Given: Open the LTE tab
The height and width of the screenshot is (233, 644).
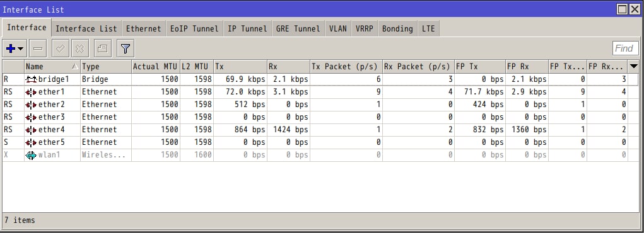Looking at the screenshot, I should point(428,29).
